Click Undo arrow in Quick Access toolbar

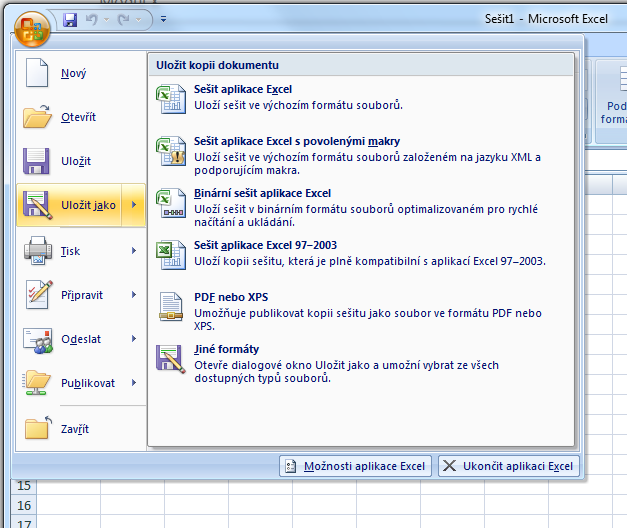coord(92,19)
